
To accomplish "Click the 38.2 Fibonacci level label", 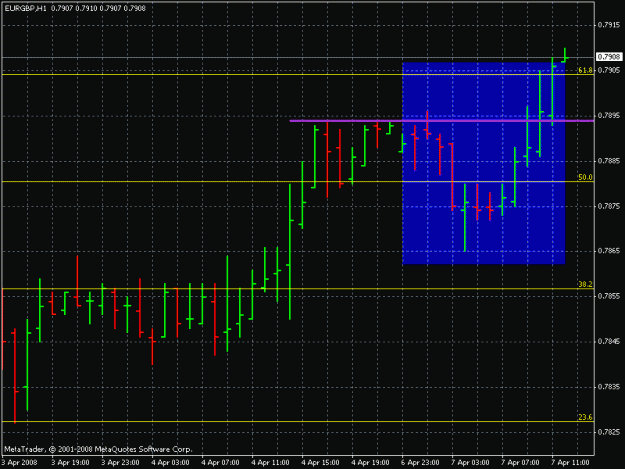I will [x=585, y=284].
